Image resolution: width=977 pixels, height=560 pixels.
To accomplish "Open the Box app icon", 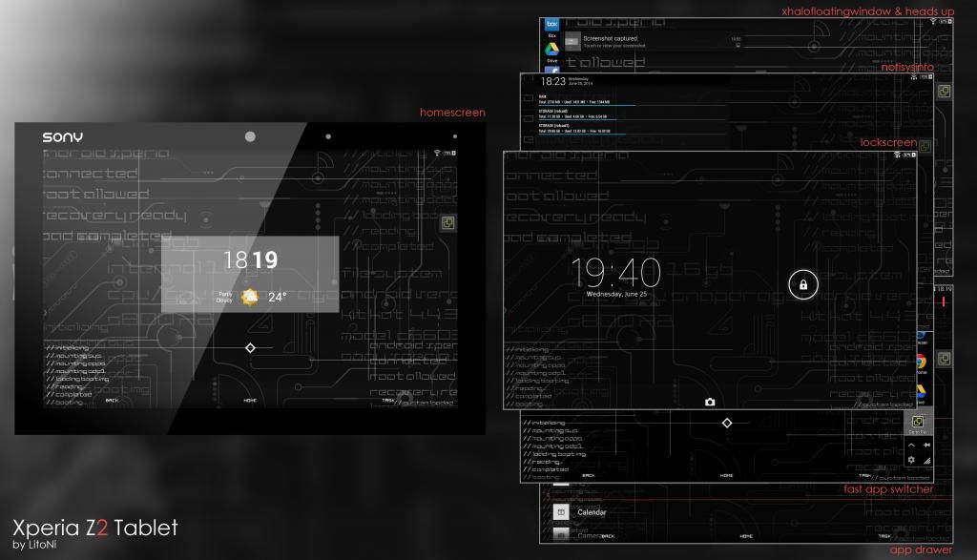I will [551, 28].
